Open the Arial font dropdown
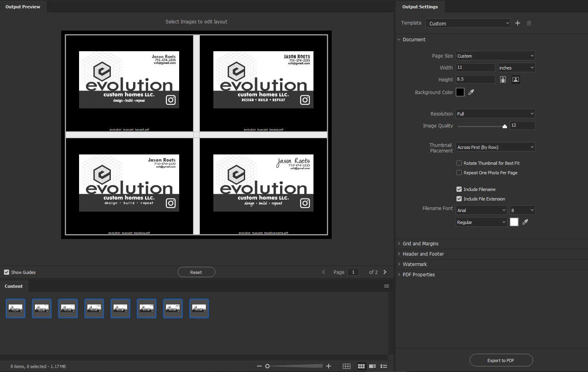This screenshot has width=588, height=372. click(482, 210)
